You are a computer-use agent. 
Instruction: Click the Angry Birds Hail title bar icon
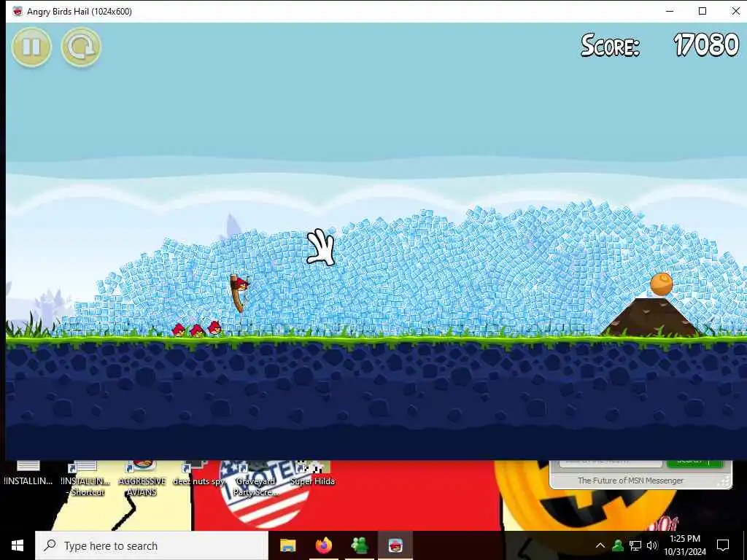18,12
